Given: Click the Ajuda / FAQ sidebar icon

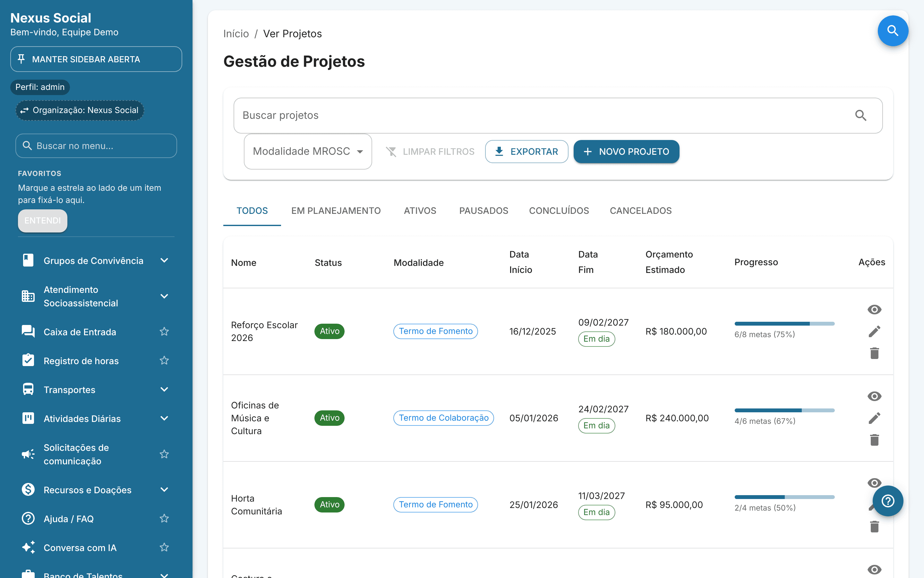Looking at the screenshot, I should (x=28, y=518).
